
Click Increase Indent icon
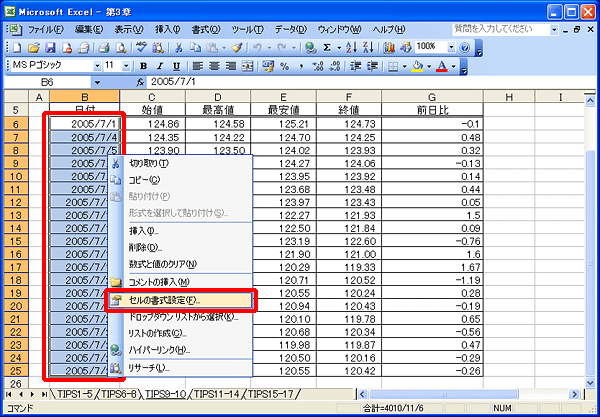pos(372,67)
